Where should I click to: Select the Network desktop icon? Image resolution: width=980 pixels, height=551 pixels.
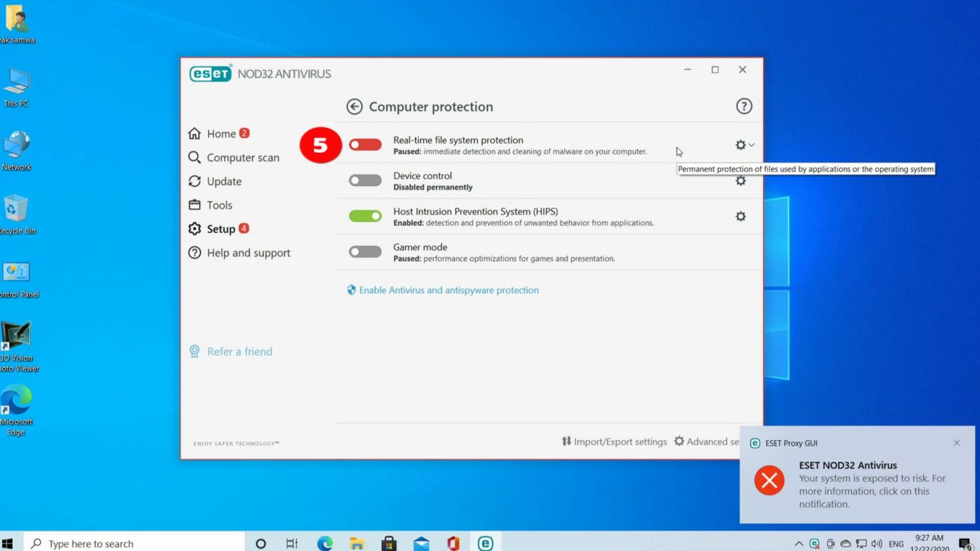16,151
